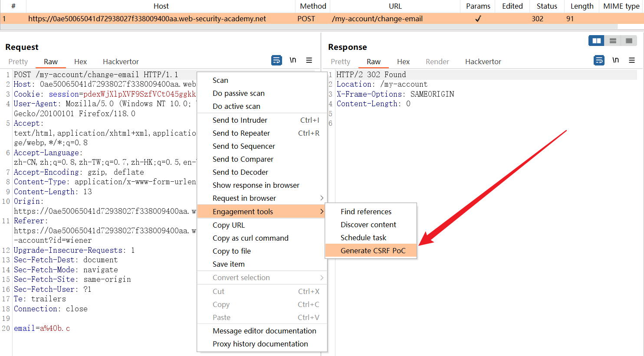The image size is (644, 356).
Task: Switch to side-by-side layout view icon
Action: [x=596, y=41]
